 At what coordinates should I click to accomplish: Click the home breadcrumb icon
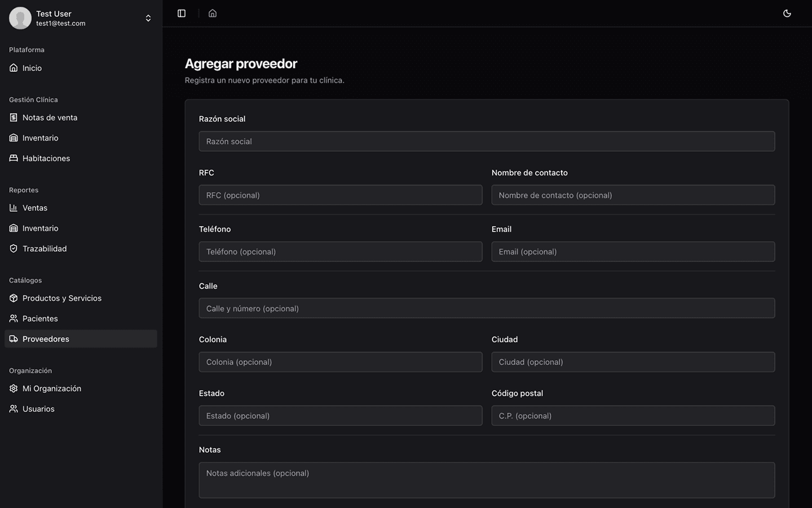(x=213, y=14)
